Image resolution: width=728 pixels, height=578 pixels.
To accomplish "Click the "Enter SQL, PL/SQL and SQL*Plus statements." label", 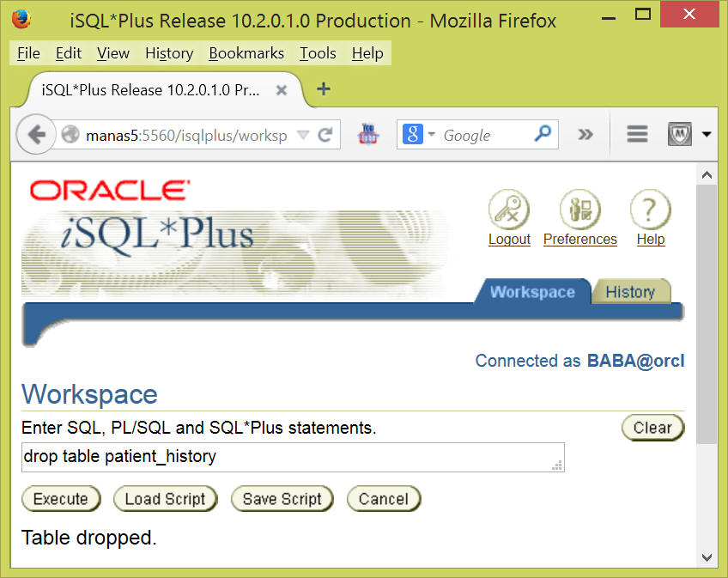I will 198,428.
